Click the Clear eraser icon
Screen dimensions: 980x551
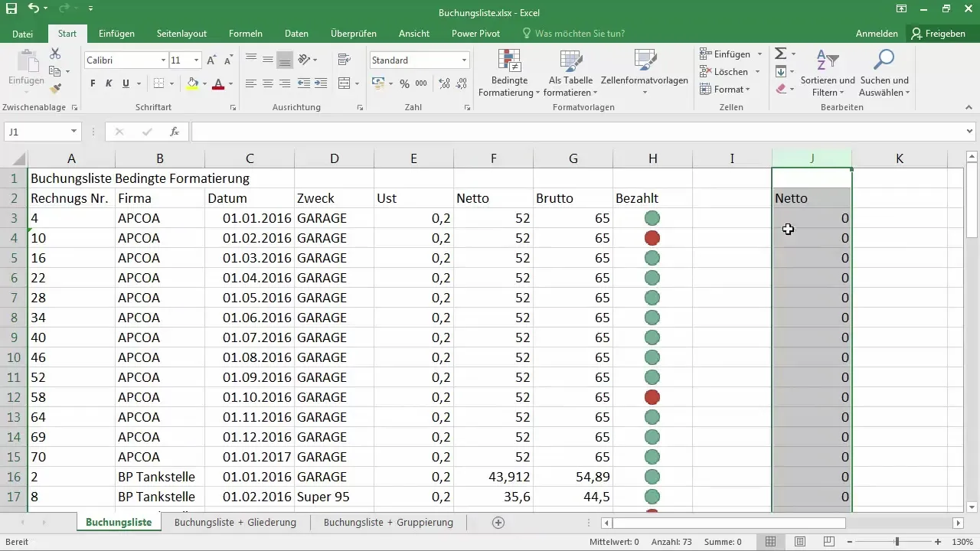pyautogui.click(x=780, y=89)
